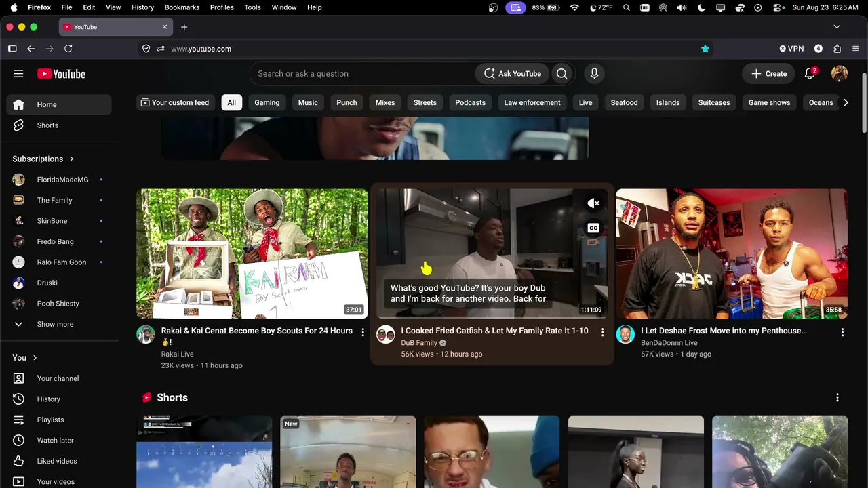Select the Podcasts filter chip

coord(470,102)
